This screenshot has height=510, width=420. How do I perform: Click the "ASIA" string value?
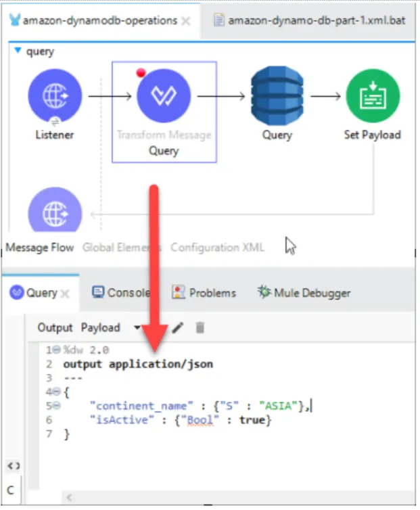tap(278, 406)
